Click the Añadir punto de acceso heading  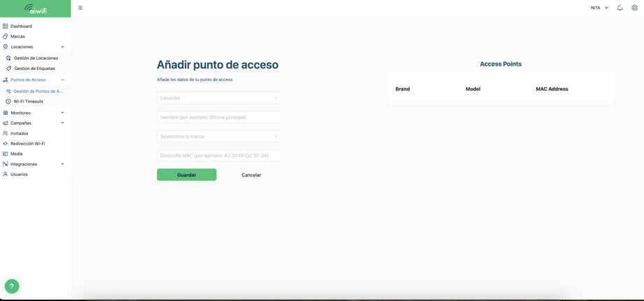point(218,65)
